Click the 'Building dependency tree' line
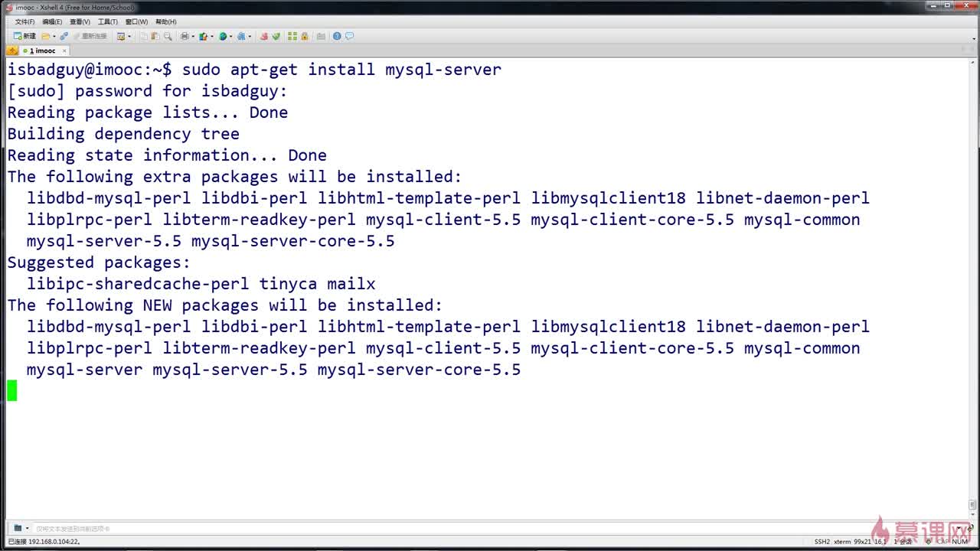 (123, 134)
